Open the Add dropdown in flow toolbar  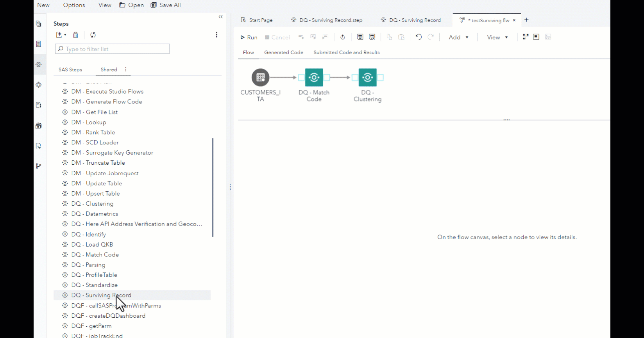[x=458, y=37]
